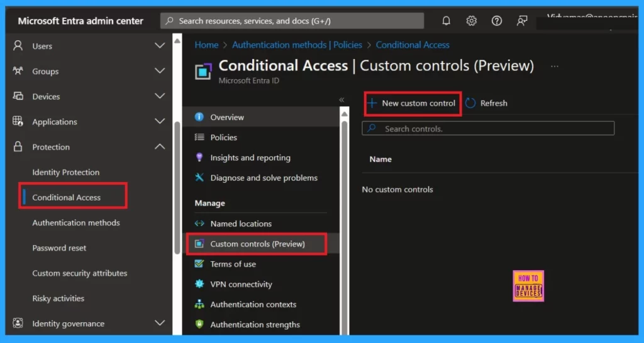Click the Diagnose wrench icon
Viewport: 644px width, 343px height.
(199, 177)
